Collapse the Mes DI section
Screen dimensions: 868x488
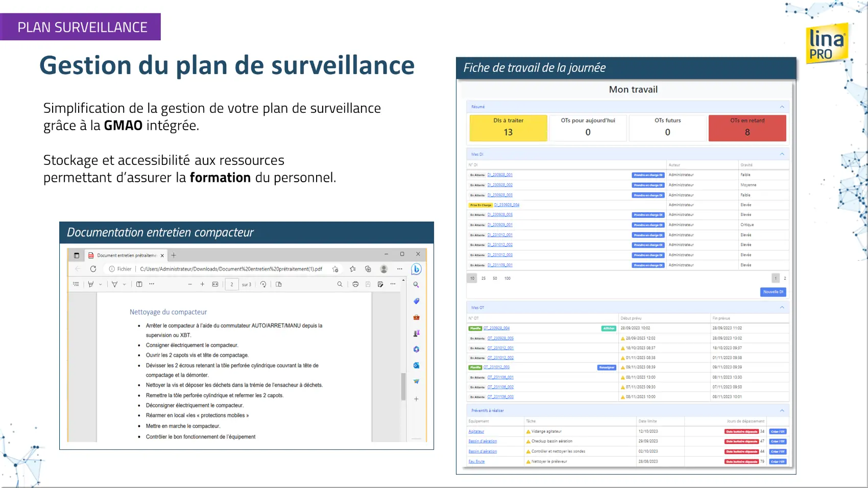click(x=782, y=154)
